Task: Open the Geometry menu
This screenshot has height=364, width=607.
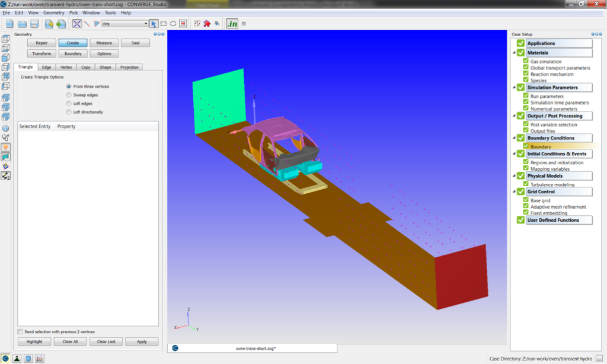Action: (54, 13)
